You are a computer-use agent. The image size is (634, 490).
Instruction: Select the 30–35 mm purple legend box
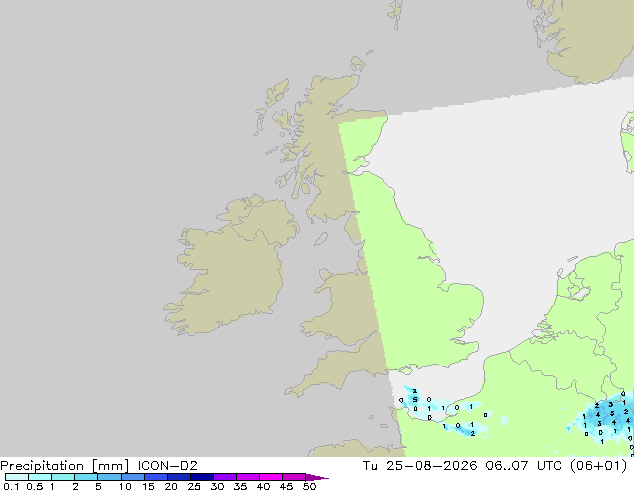[x=224, y=477]
